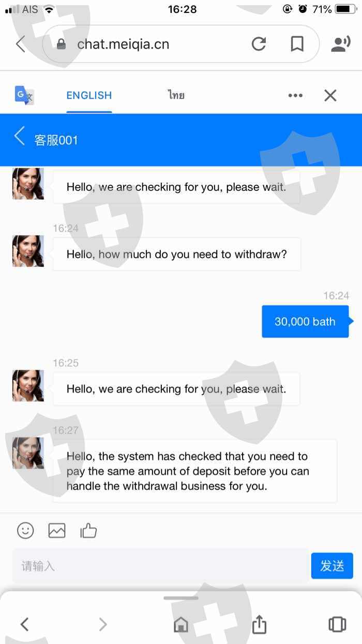Open the share sheet icon

coord(259,624)
